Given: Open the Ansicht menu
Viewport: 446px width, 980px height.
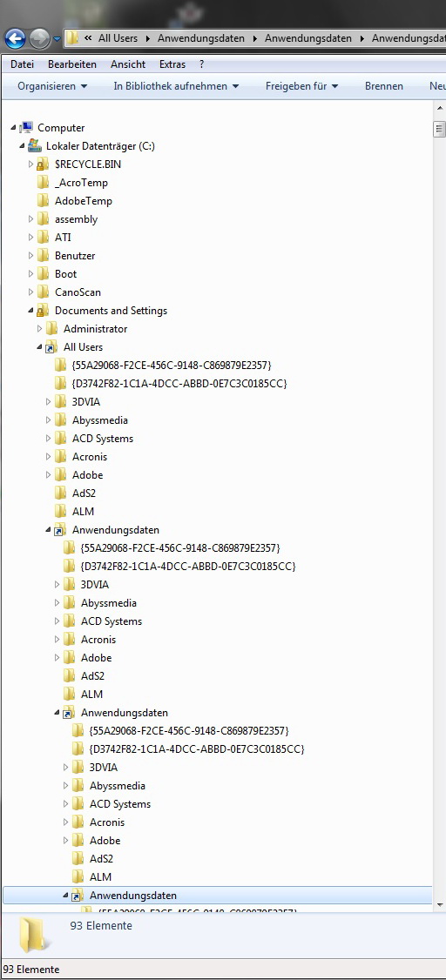Looking at the screenshot, I should point(128,64).
